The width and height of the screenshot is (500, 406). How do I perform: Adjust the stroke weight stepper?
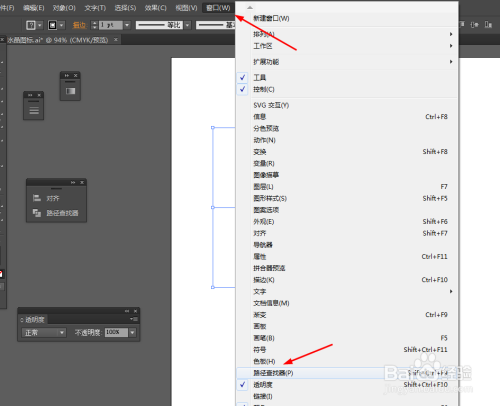tap(95, 25)
